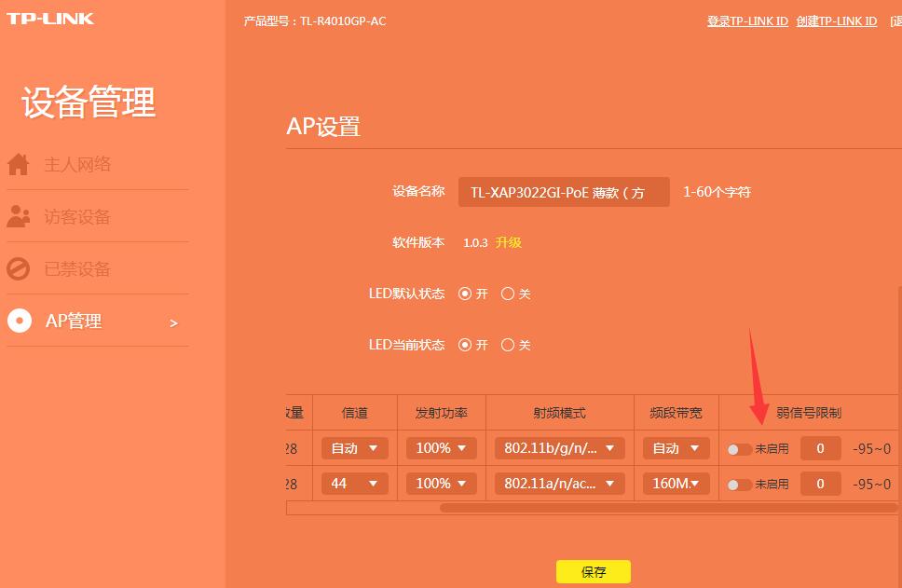Open the 射频模式 dropdown showing 802.11a/n/ac
The height and width of the screenshot is (588, 902).
[x=560, y=484]
